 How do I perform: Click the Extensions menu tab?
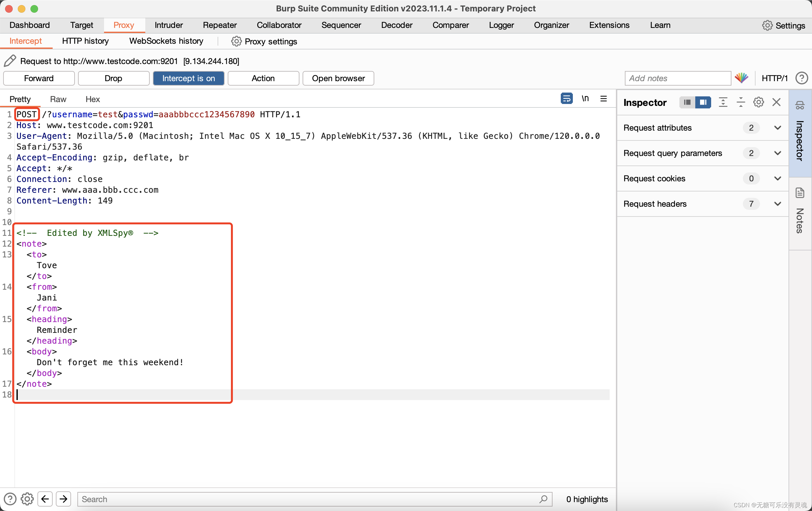tap(609, 25)
